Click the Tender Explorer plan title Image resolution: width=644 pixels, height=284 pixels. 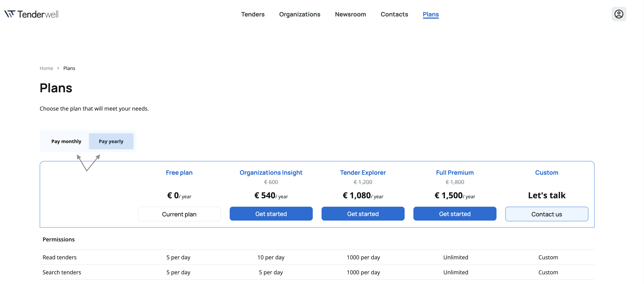coord(363,173)
